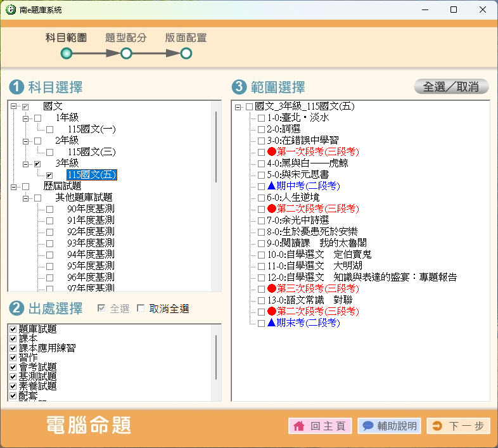Image resolution: width=498 pixels, height=448 pixels.
Task: Open the 科目範圍 step label
Action: pyautogui.click(x=66, y=37)
